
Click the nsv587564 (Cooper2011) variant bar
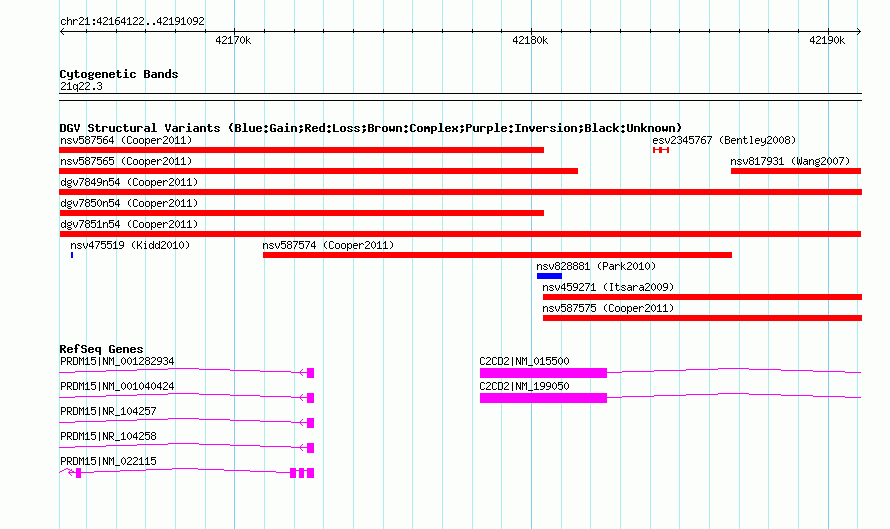click(x=301, y=150)
